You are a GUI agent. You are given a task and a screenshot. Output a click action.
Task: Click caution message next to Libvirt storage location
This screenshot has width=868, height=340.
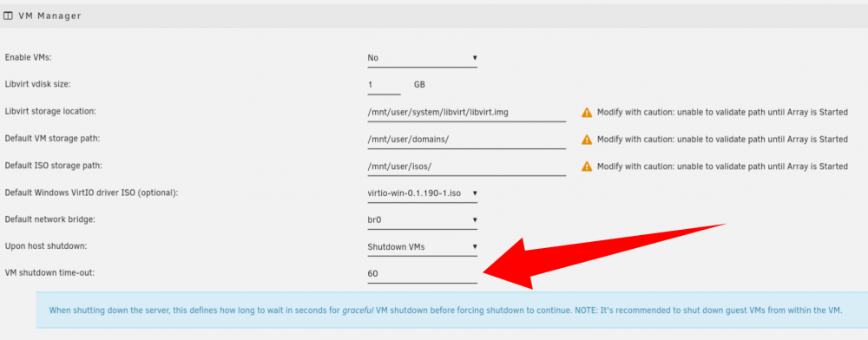point(722,112)
